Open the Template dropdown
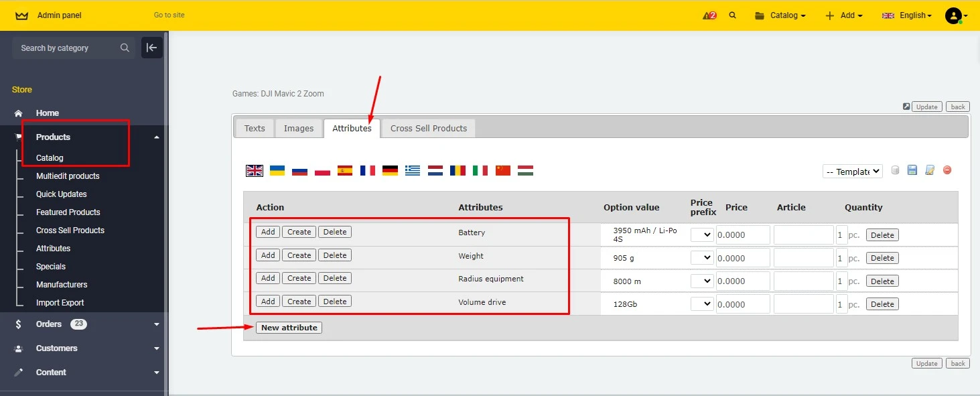This screenshot has width=980, height=396. tap(852, 171)
